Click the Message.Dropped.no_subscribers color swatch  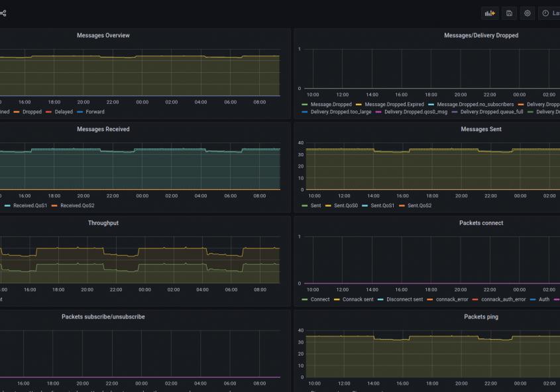[x=431, y=105]
